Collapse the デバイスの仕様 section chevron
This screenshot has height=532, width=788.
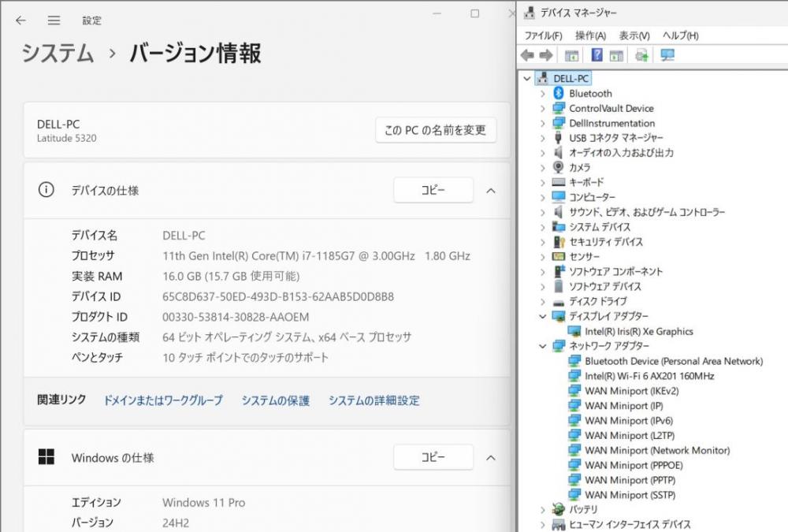[x=491, y=191]
